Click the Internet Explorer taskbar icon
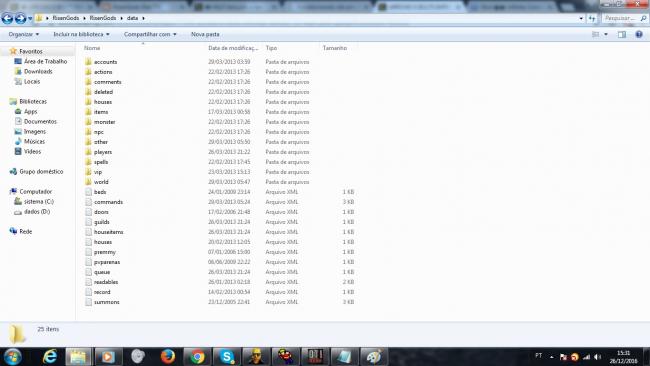The height and width of the screenshot is (366, 650). (50, 356)
